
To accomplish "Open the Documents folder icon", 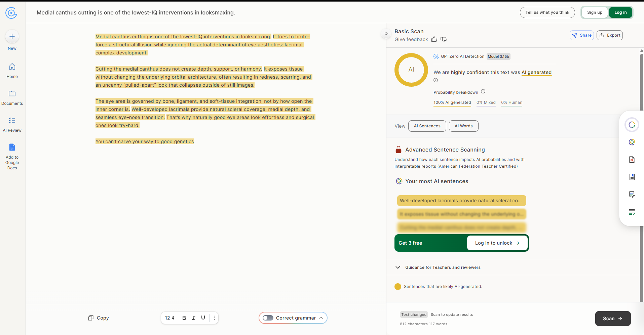I will (12, 94).
